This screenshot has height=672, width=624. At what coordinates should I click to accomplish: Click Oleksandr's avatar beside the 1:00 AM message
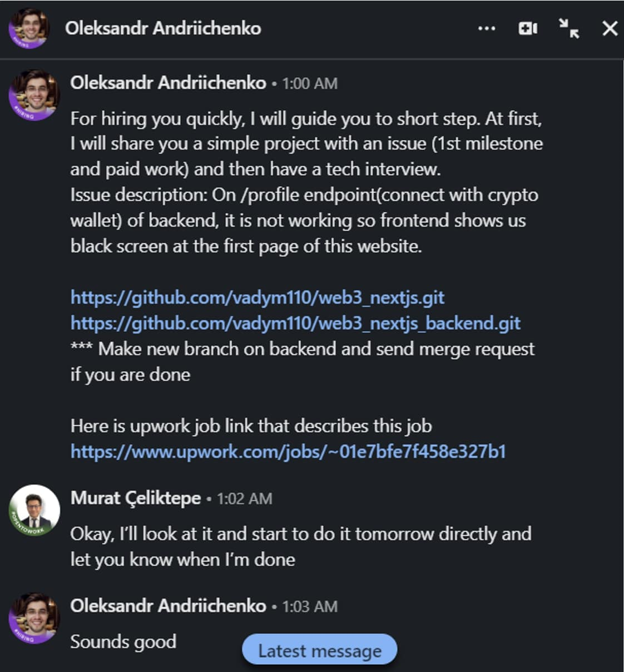tap(34, 94)
